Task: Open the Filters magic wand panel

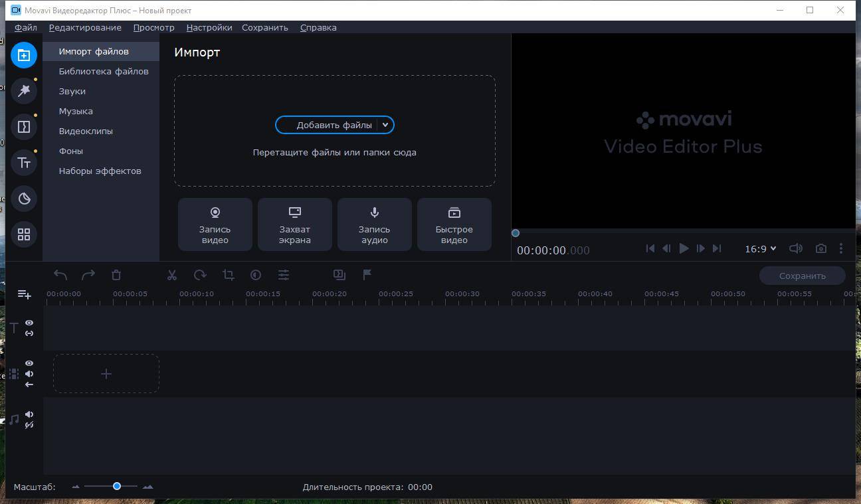Action: (24, 91)
